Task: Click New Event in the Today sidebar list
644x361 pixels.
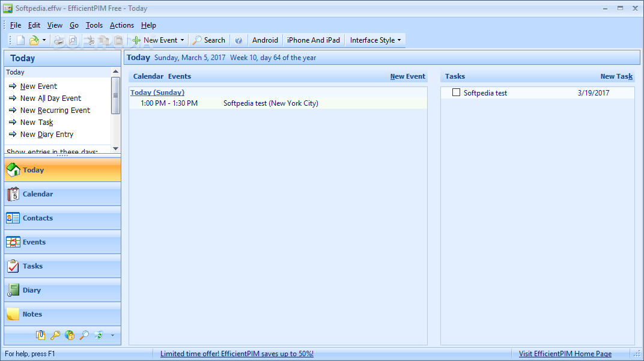Action: coord(38,86)
